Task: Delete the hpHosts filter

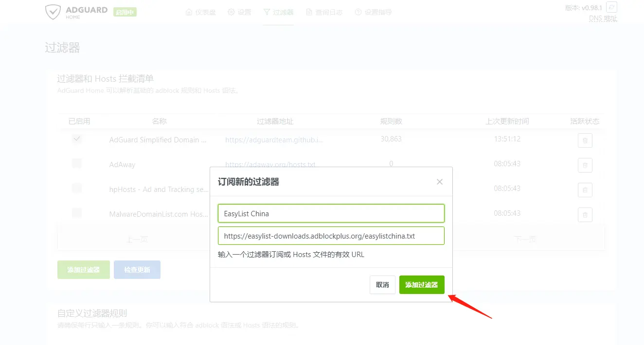Action: [585, 190]
